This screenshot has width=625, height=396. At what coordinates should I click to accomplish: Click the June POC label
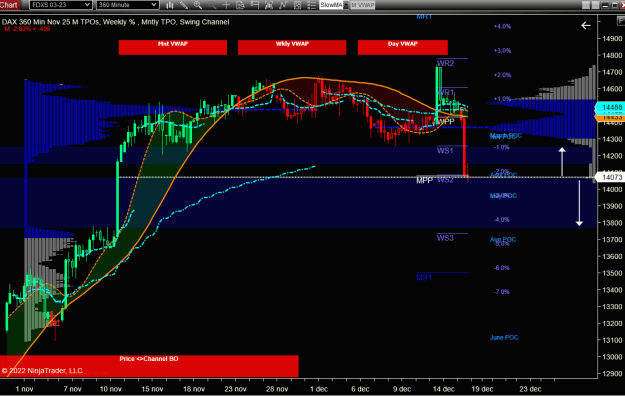tap(504, 337)
